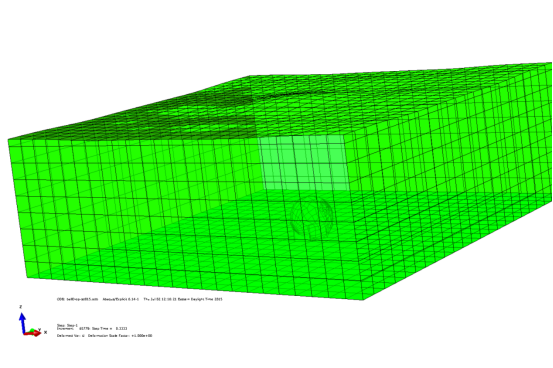Select the front face of the green mesh block

(x=183, y=215)
